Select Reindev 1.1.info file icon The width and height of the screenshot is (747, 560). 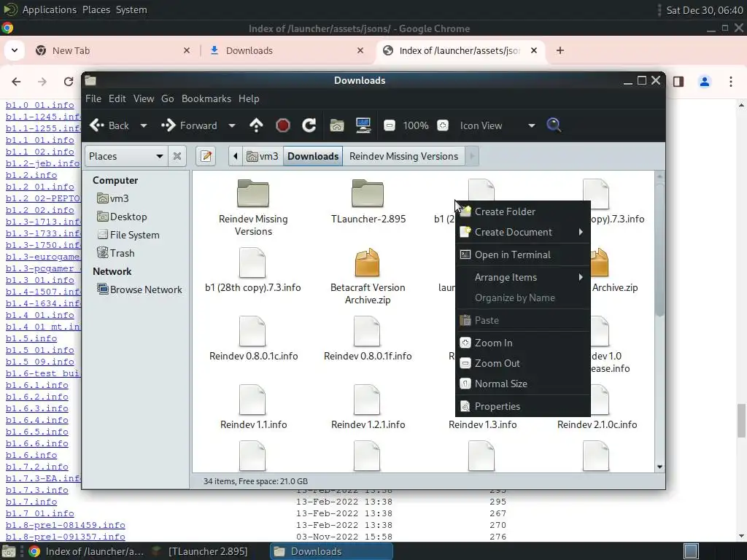pos(252,399)
